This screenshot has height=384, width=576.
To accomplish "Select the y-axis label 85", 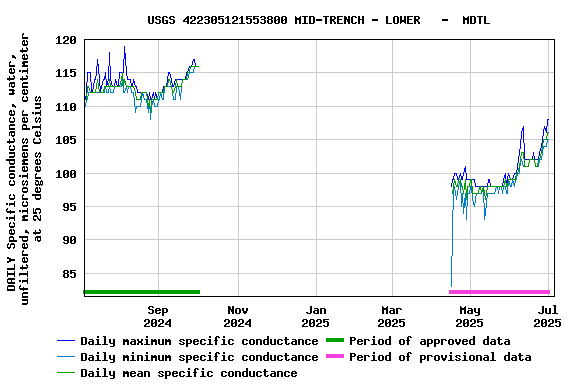I will point(69,274).
